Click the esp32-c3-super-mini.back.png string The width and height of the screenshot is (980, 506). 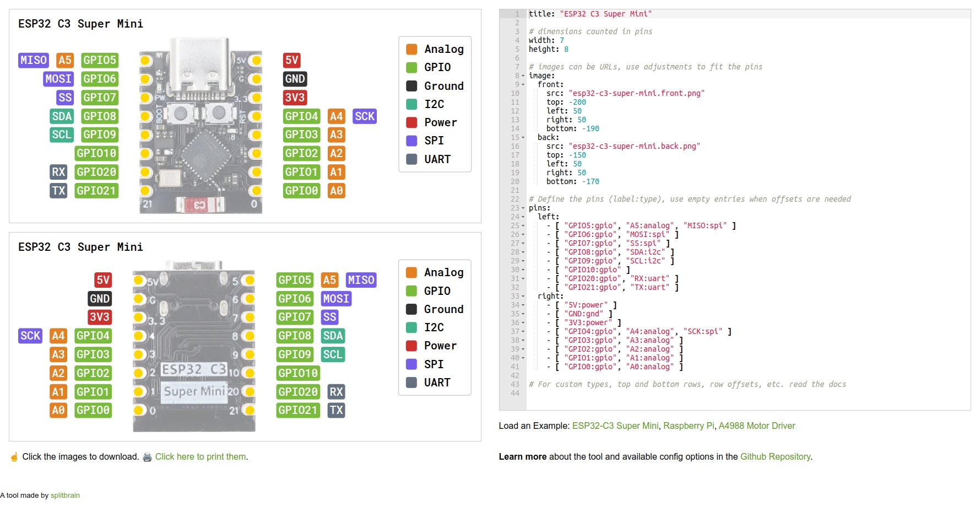click(x=635, y=146)
